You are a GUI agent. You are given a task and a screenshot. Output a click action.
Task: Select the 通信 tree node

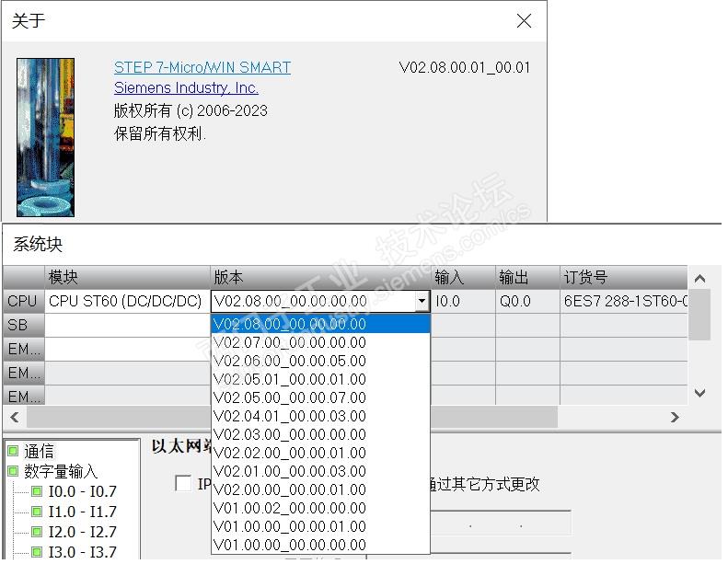[39, 451]
